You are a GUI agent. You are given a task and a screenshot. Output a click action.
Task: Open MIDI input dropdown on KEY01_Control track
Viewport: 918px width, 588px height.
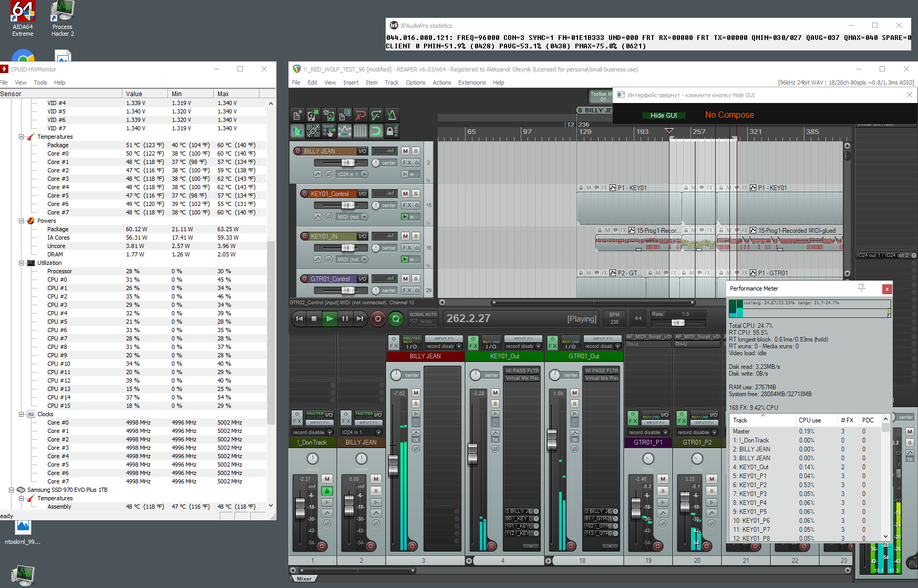(351, 216)
